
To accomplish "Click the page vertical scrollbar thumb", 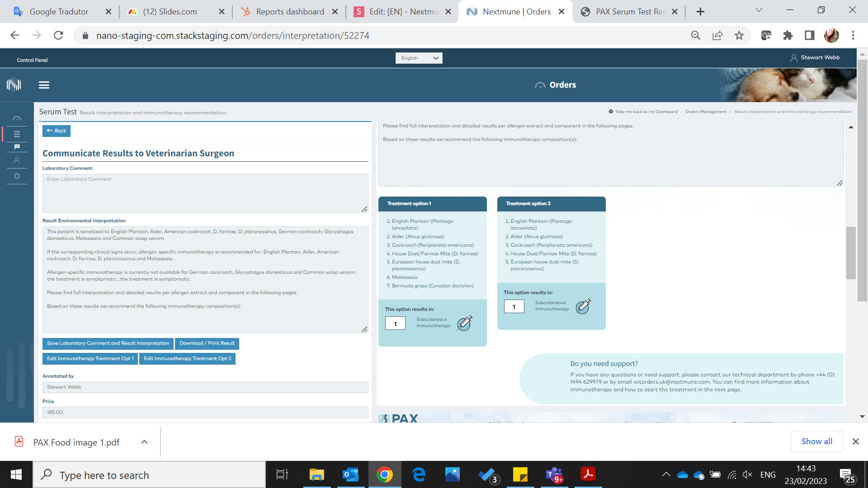I will [x=862, y=181].
